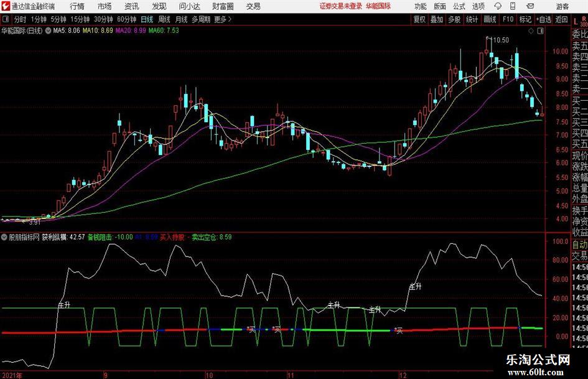Toggle the left sidebar panel icon
Viewport: 588px width, 379px height.
click(6, 19)
